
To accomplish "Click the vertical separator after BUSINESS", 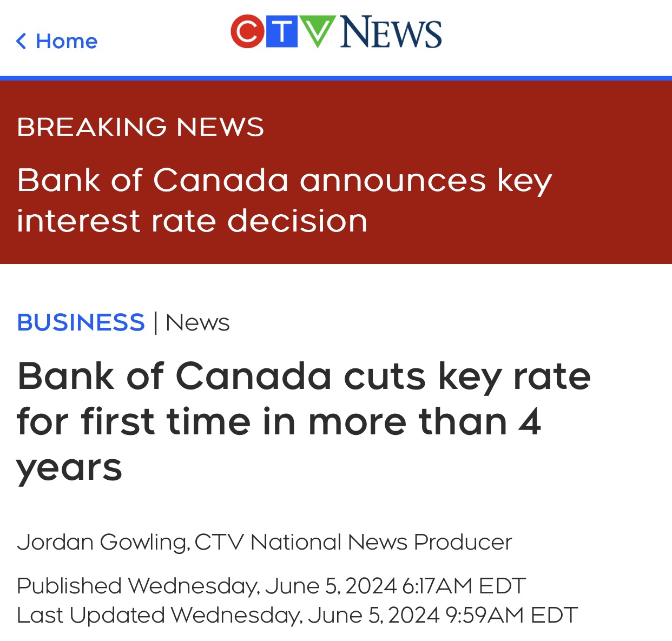I will click(x=156, y=322).
